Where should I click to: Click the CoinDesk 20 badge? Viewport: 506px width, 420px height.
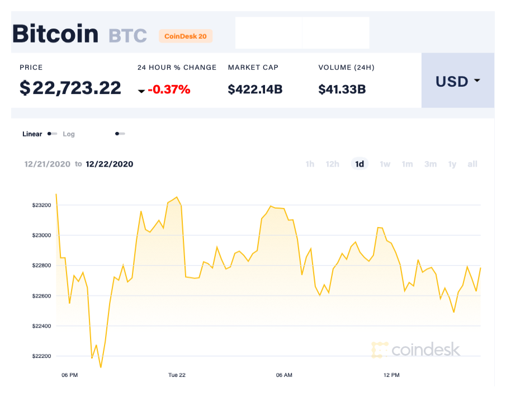coord(185,36)
